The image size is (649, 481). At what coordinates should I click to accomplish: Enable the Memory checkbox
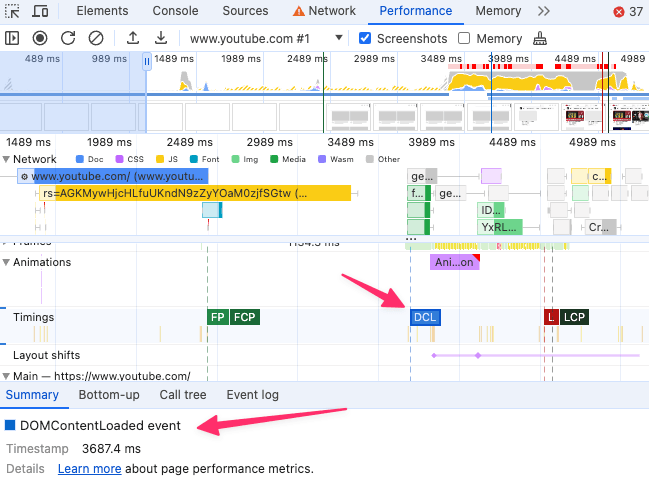464,38
